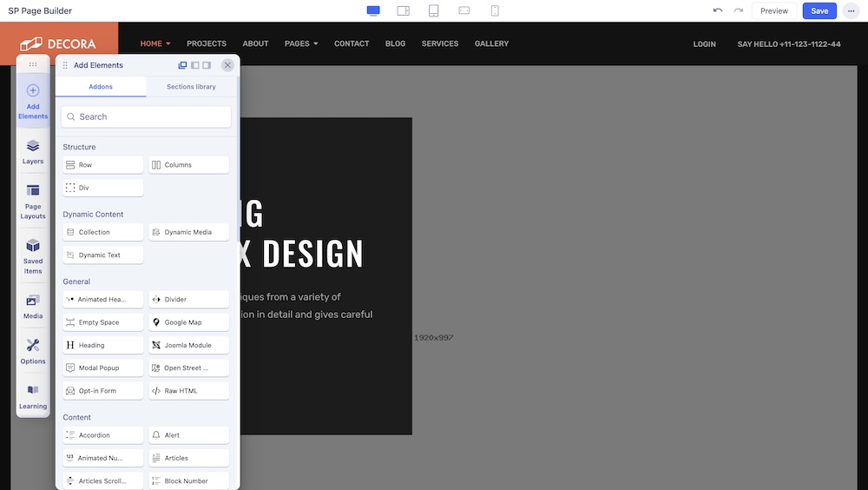This screenshot has width=868, height=490.
Task: Open the PROJECTS menu item
Action: pos(207,43)
